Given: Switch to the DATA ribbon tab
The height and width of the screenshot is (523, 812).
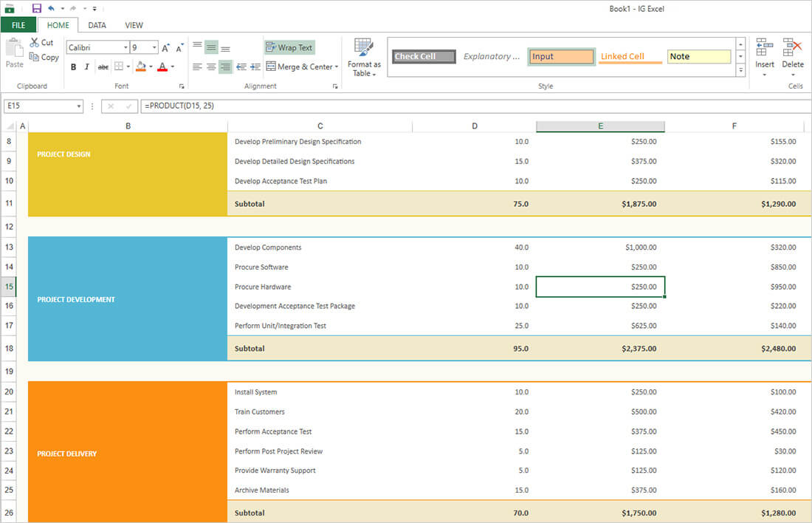Looking at the screenshot, I should pos(97,25).
